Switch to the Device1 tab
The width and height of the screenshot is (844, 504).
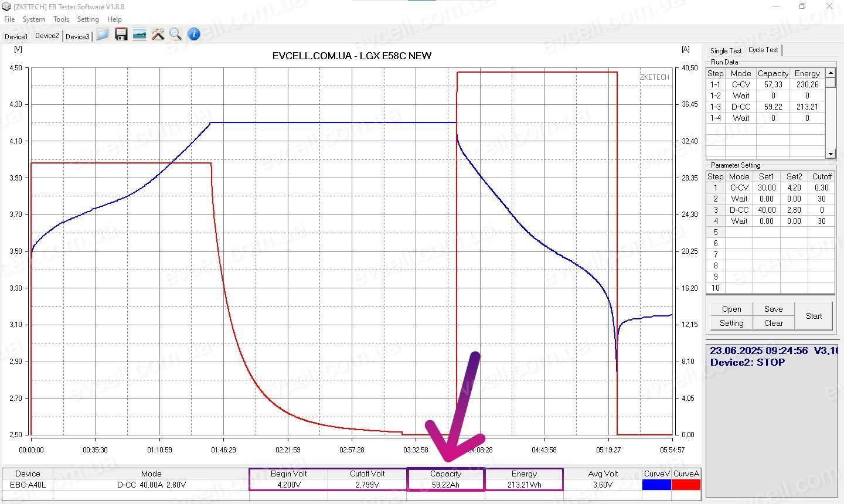tap(16, 37)
